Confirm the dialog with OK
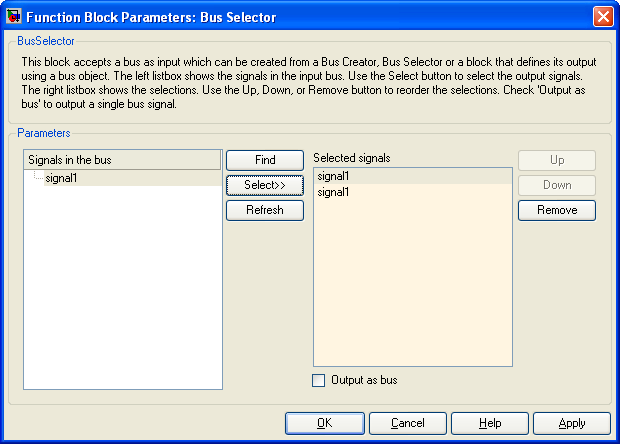Image resolution: width=620 pixels, height=444 pixels. (x=325, y=423)
